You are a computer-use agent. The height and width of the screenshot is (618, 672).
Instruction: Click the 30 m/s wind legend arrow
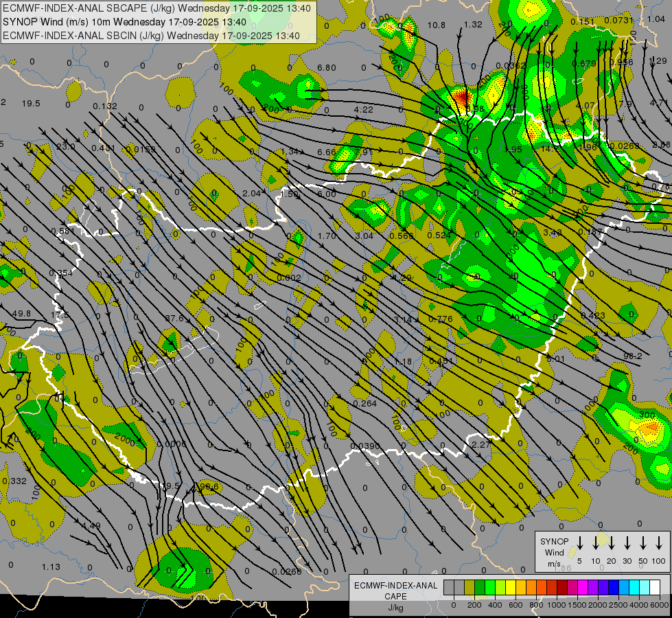pyautogui.click(x=627, y=543)
